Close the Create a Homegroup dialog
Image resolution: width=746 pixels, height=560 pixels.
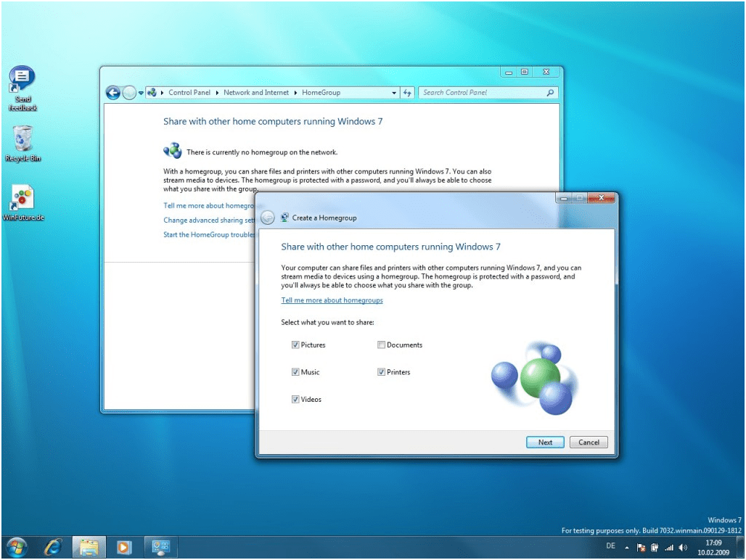point(601,198)
